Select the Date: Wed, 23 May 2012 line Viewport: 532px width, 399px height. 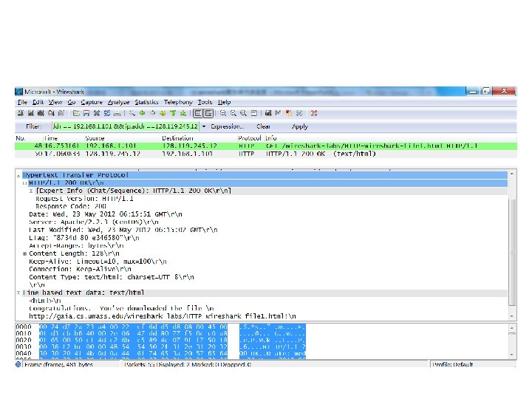click(x=106, y=214)
